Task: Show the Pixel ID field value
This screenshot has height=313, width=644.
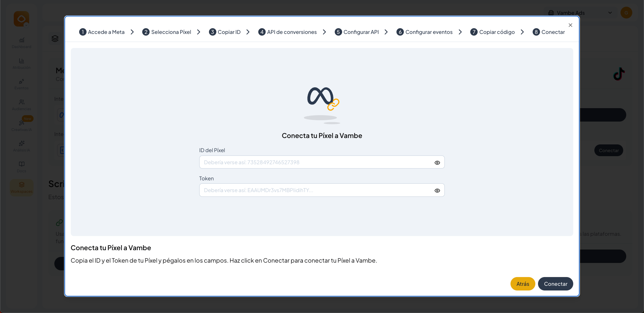Action: 437,163
